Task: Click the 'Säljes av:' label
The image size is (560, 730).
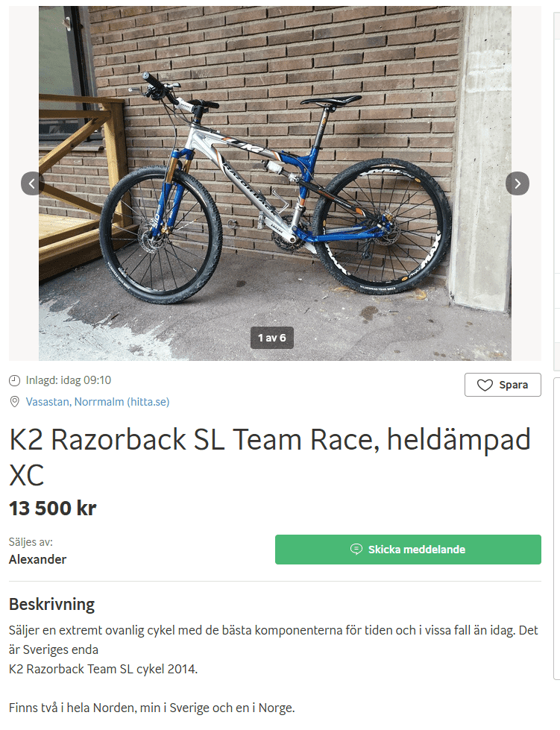Action: point(31,542)
